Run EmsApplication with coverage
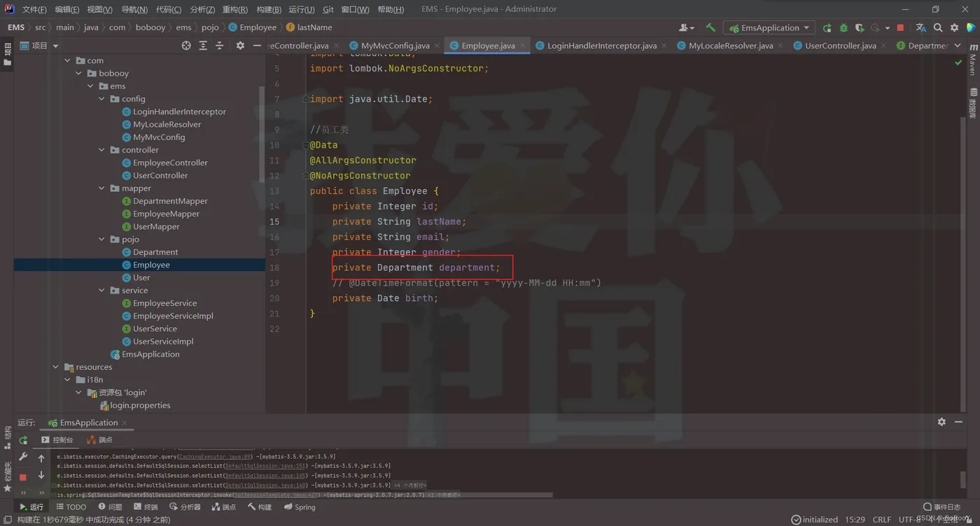 (860, 28)
